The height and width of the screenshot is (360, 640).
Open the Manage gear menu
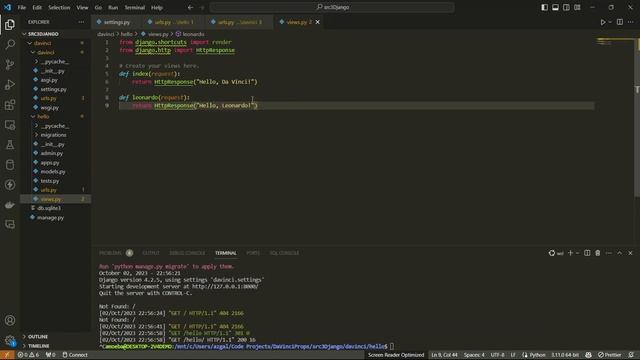tap(10, 340)
